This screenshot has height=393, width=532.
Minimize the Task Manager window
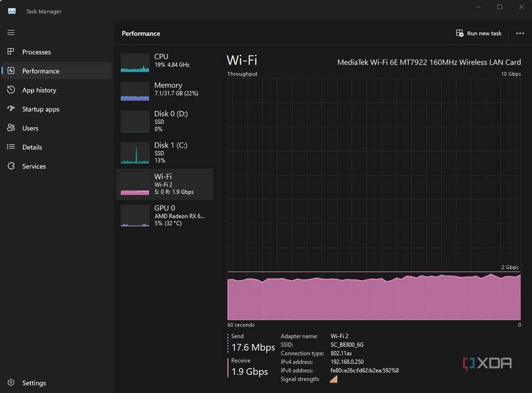[x=478, y=7]
